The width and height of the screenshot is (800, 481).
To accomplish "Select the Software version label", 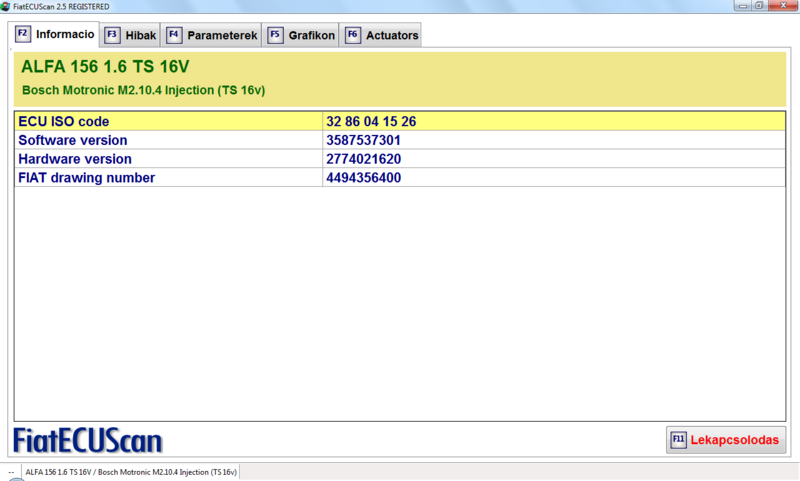I will tap(72, 140).
